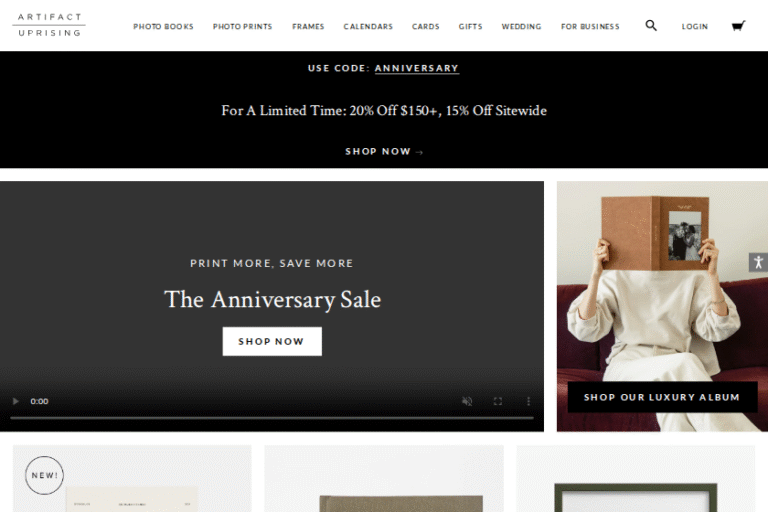Open video more options menu
This screenshot has width=768, height=512.
(528, 401)
